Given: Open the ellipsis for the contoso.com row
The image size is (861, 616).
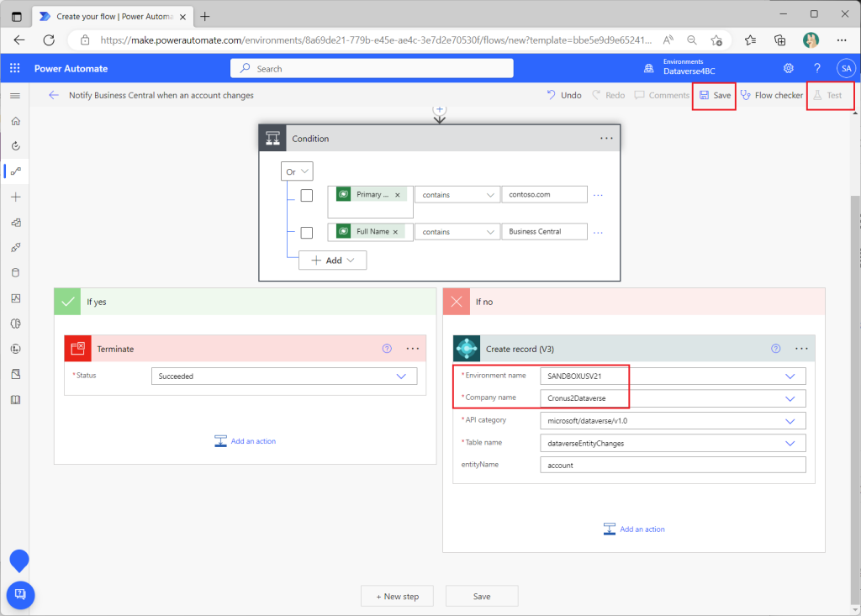Looking at the screenshot, I should pyautogui.click(x=598, y=196).
